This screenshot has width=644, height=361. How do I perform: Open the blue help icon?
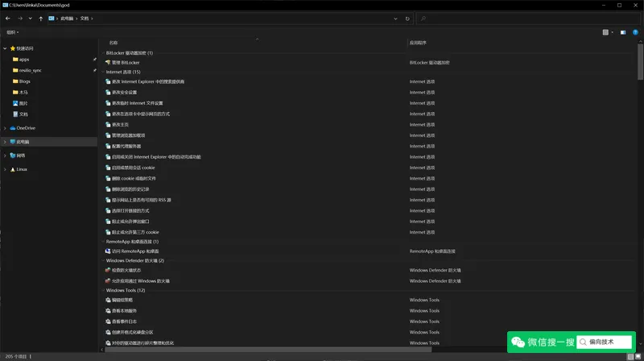click(x=635, y=32)
